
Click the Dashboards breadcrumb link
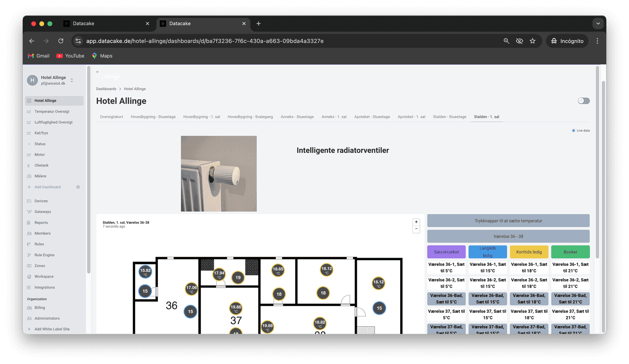pyautogui.click(x=106, y=89)
